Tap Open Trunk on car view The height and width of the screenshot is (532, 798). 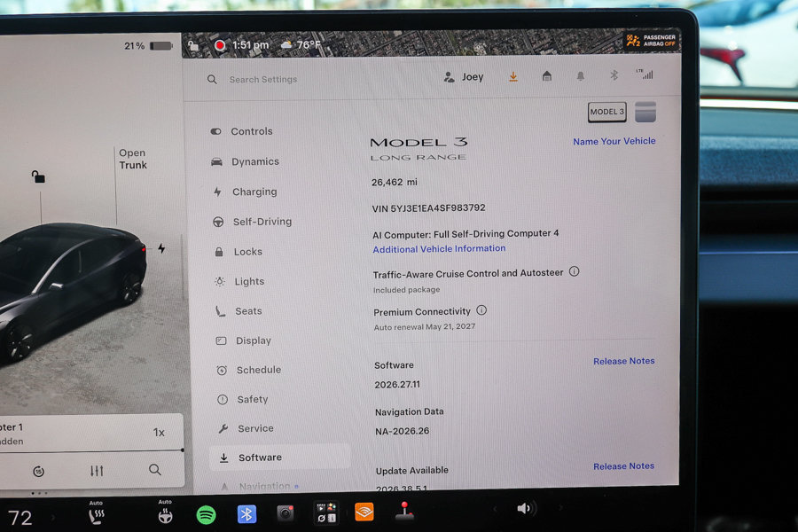tap(133, 159)
